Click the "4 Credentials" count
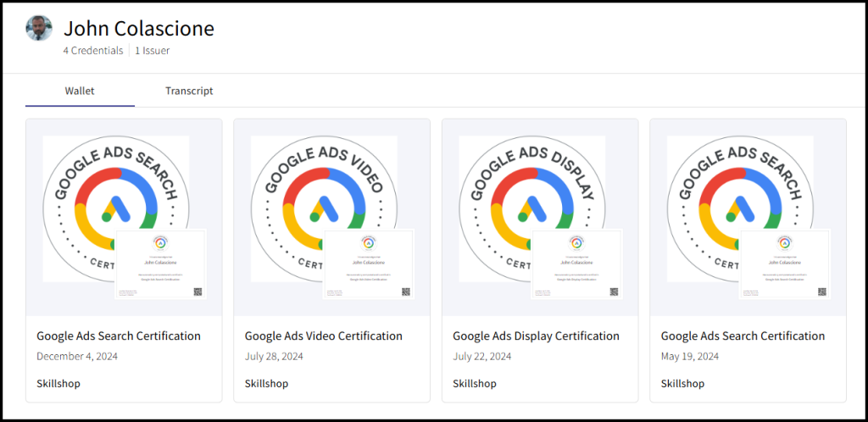This screenshot has height=422, width=868. tap(93, 50)
